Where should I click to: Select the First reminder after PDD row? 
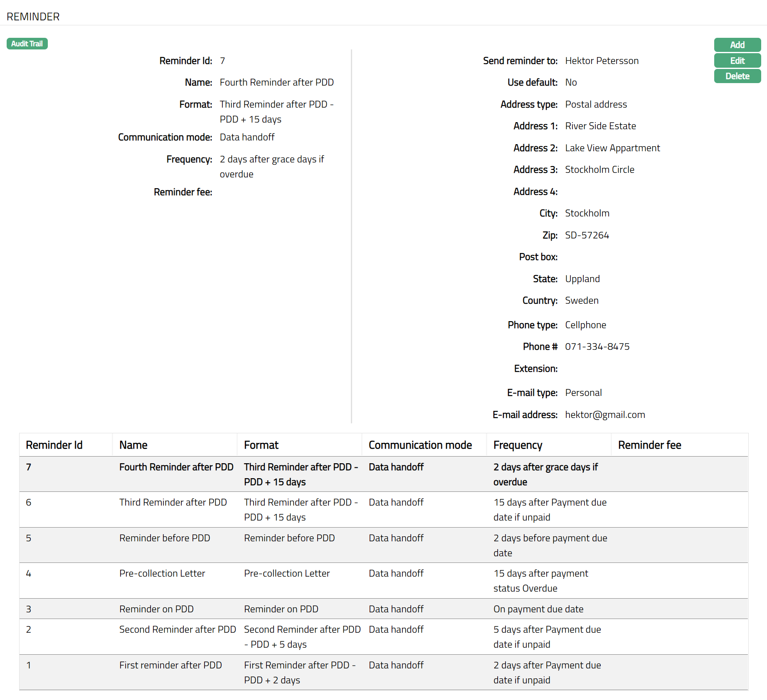click(x=170, y=665)
